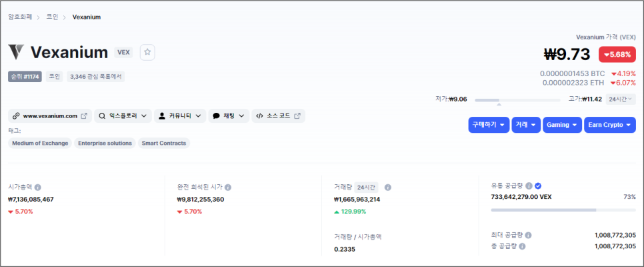
Task: Click the verified checkmark badge by 유통 공급량
Action: [538, 186]
